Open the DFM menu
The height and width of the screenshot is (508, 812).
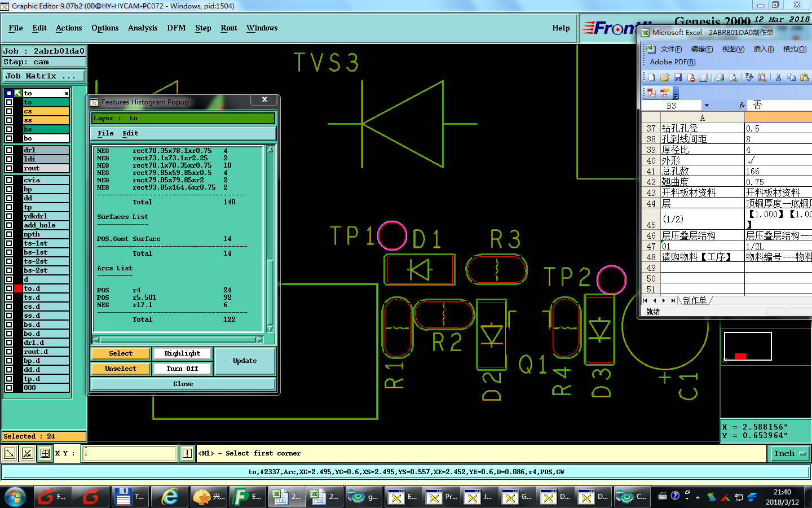click(176, 28)
